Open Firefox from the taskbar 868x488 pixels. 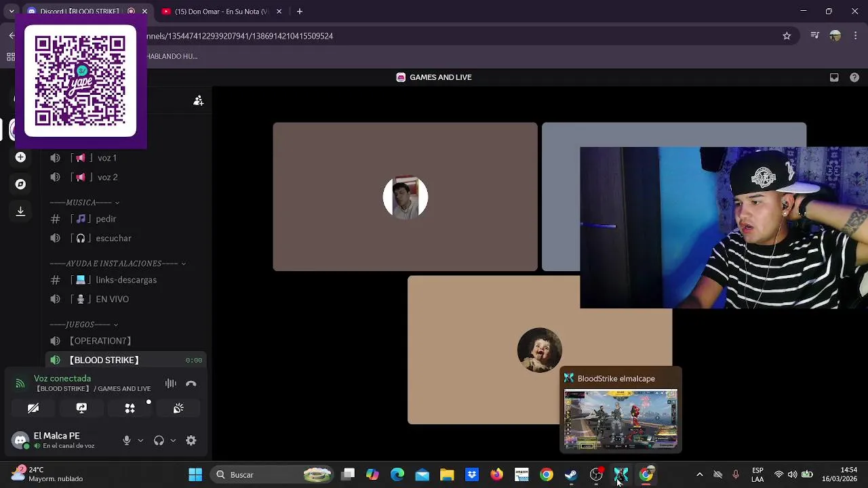[x=496, y=475]
